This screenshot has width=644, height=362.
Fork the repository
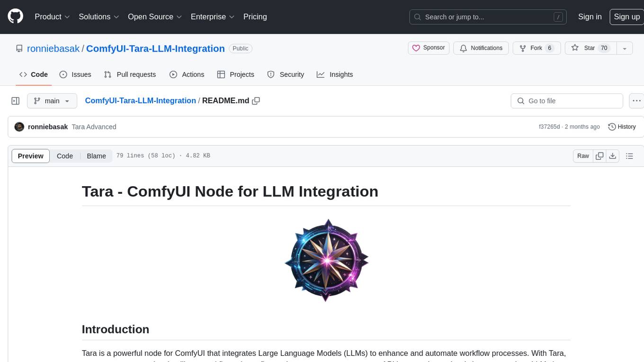(537, 48)
